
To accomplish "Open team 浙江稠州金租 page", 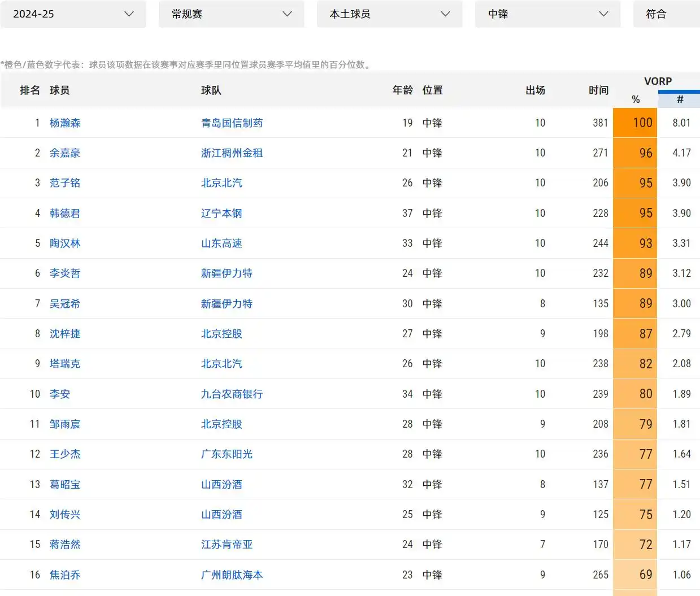I will [232, 153].
